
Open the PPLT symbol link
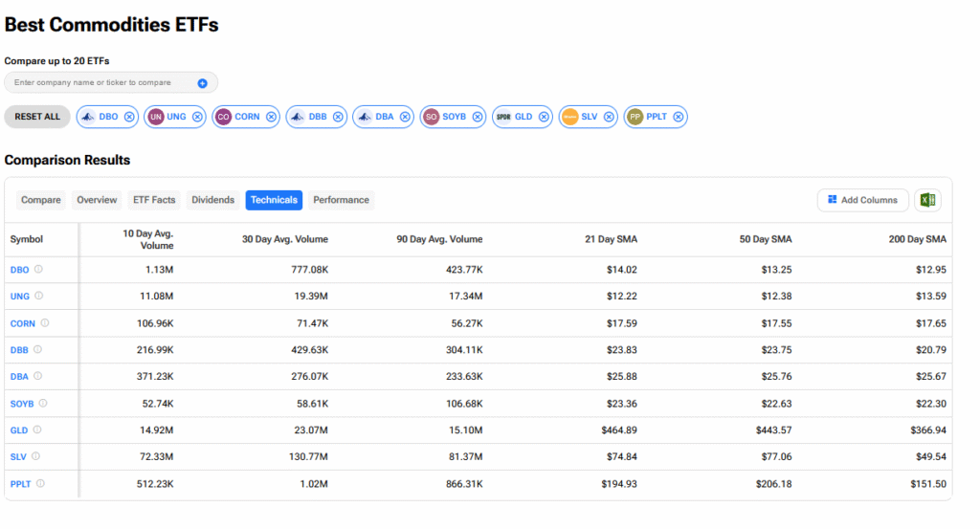tap(21, 484)
